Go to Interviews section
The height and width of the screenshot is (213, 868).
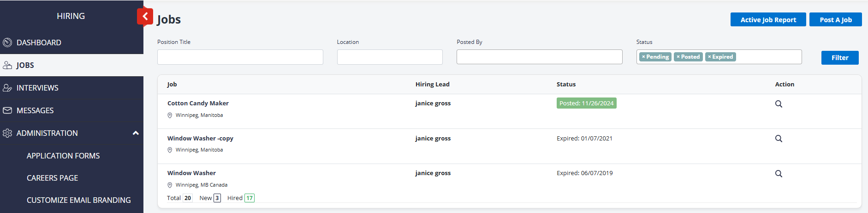pyautogui.click(x=37, y=88)
